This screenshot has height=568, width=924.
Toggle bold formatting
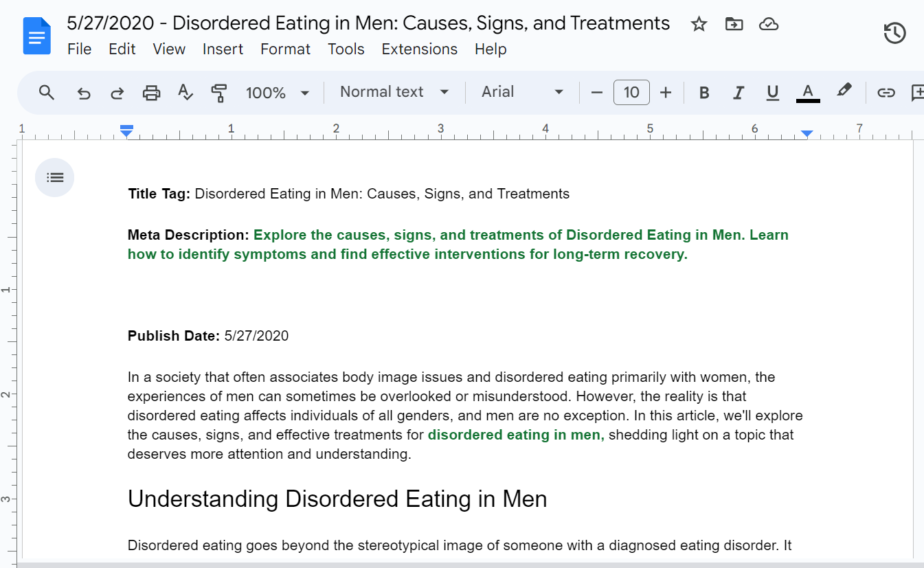(x=704, y=93)
